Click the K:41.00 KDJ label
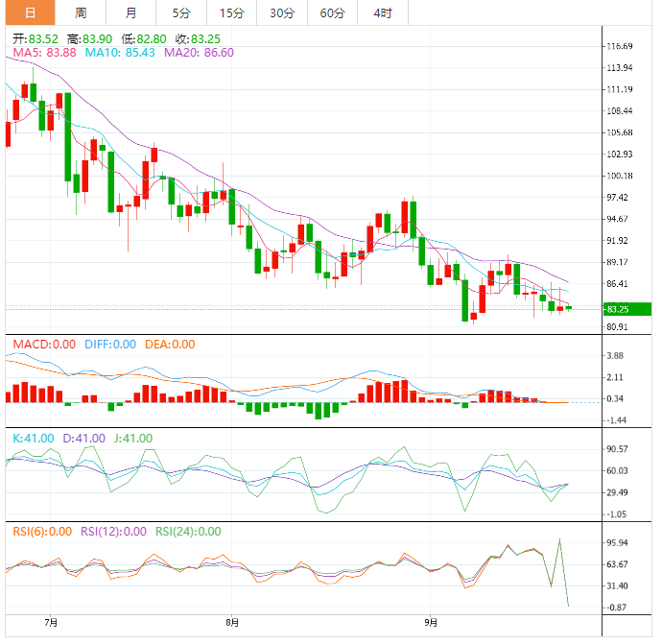The image size is (662, 644). 34,439
